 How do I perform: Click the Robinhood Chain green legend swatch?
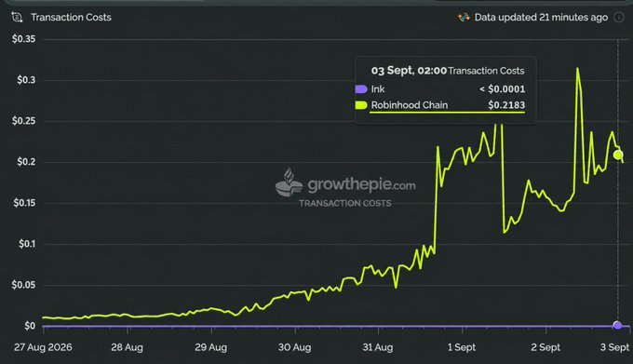[360, 105]
